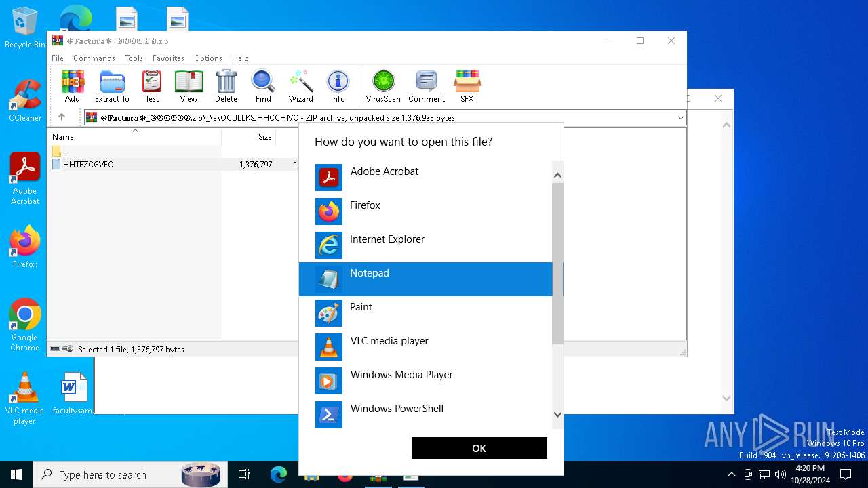Image resolution: width=868 pixels, height=488 pixels.
Task: Open the Adobe Acrobat desktop shortcut
Action: [25, 179]
